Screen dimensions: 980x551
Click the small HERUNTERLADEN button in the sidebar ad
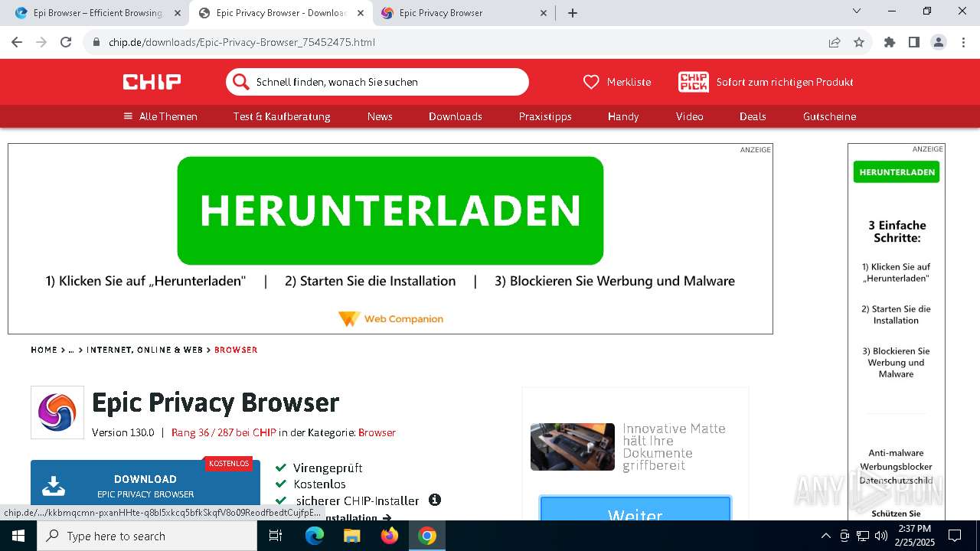click(x=897, y=172)
